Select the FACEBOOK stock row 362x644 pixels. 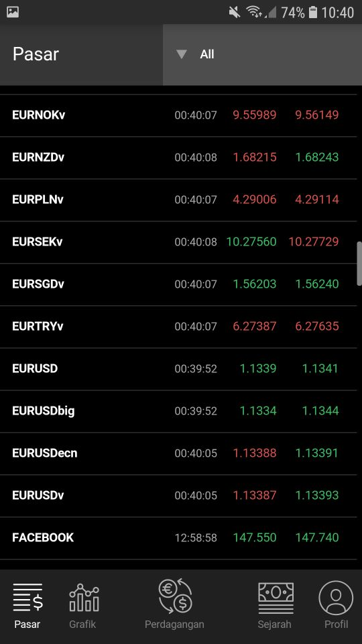coord(178,537)
